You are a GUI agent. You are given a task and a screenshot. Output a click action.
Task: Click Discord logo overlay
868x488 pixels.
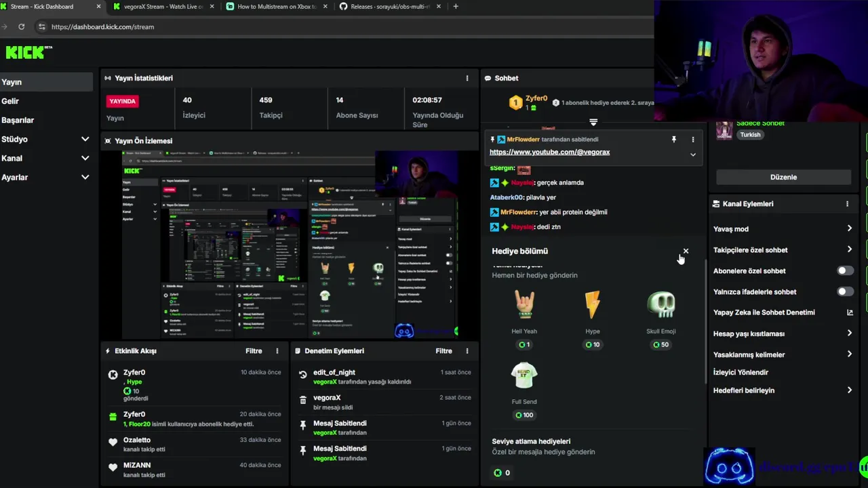point(729,466)
